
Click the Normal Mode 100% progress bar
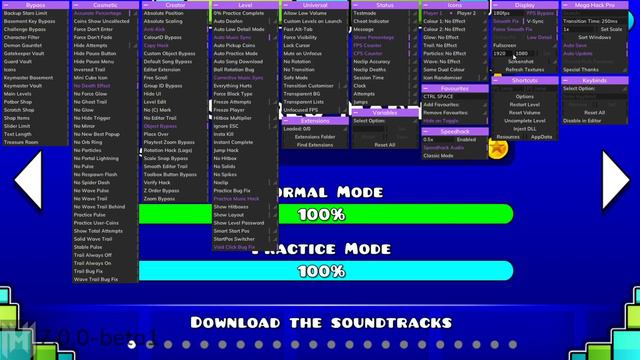click(326, 214)
